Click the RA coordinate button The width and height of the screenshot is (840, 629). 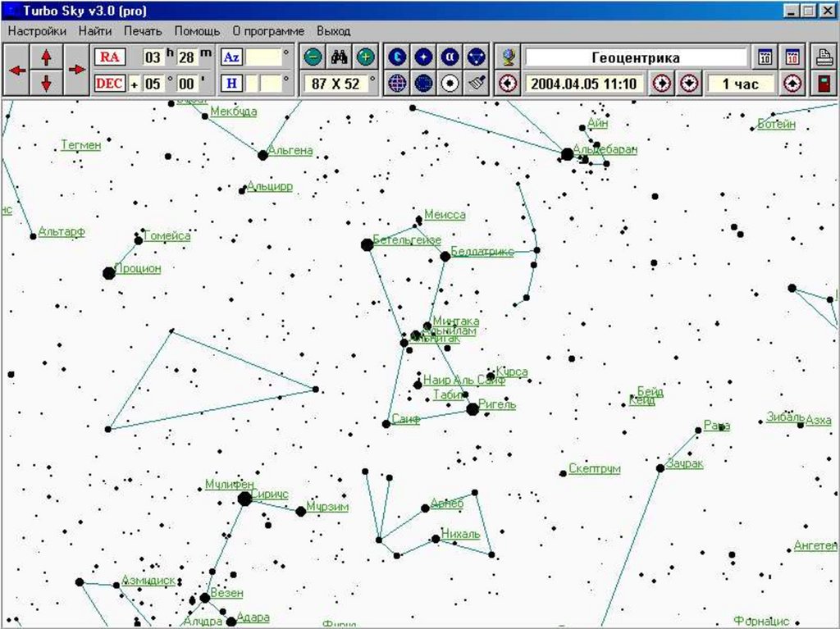point(110,57)
